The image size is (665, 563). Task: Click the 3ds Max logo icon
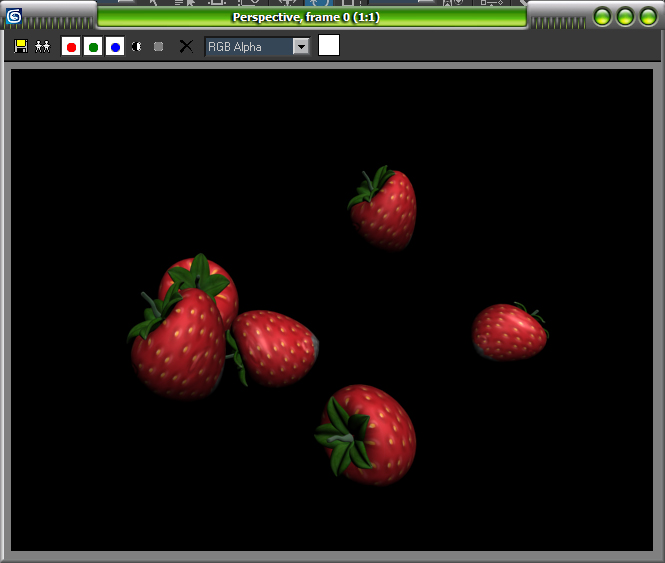tap(14, 17)
